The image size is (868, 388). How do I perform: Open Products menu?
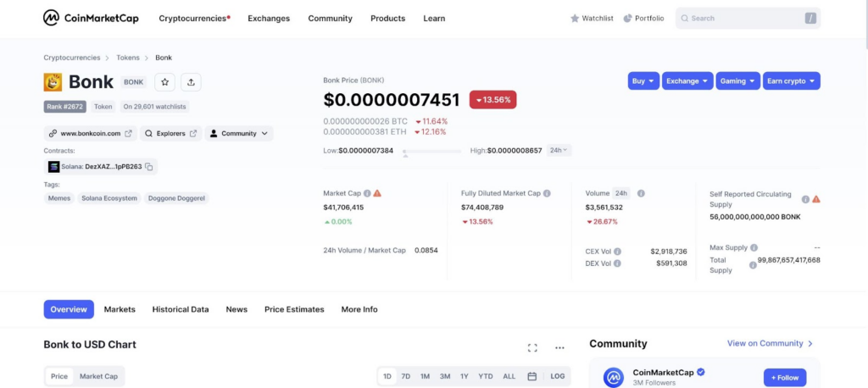click(x=387, y=19)
